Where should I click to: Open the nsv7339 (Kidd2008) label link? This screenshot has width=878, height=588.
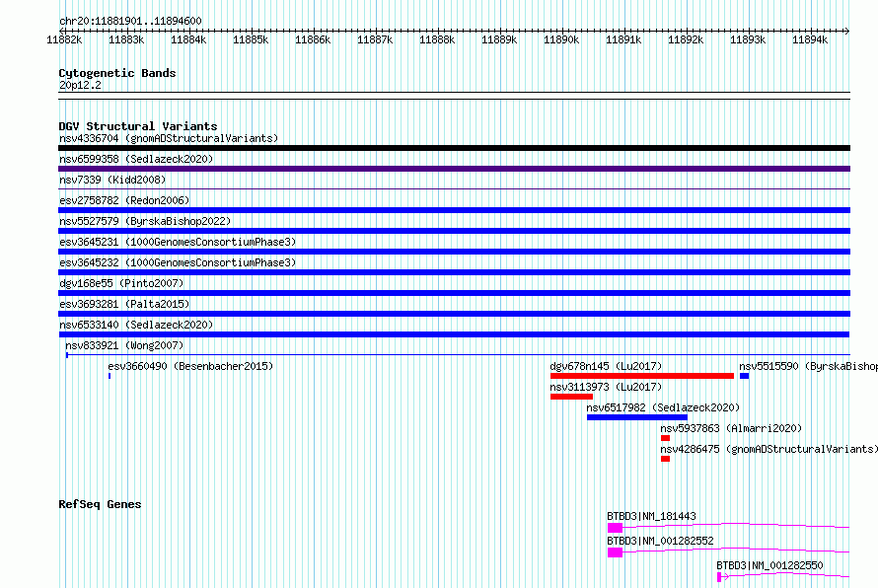tap(112, 180)
